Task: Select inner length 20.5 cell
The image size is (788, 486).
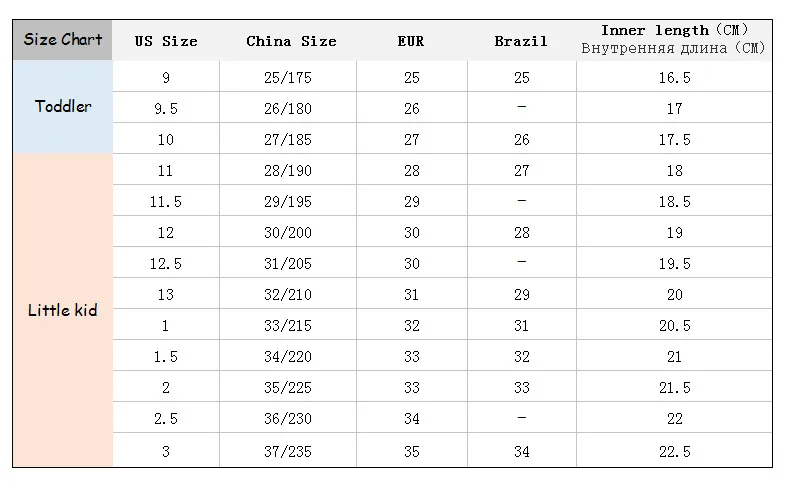Action: tap(674, 325)
